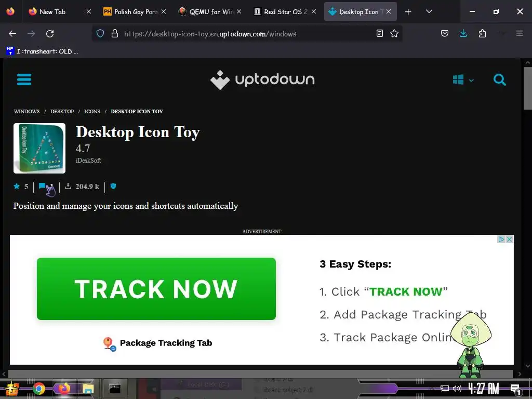Show site info via padlock icon
Viewport: 532px width, 399px height.
pos(115,34)
